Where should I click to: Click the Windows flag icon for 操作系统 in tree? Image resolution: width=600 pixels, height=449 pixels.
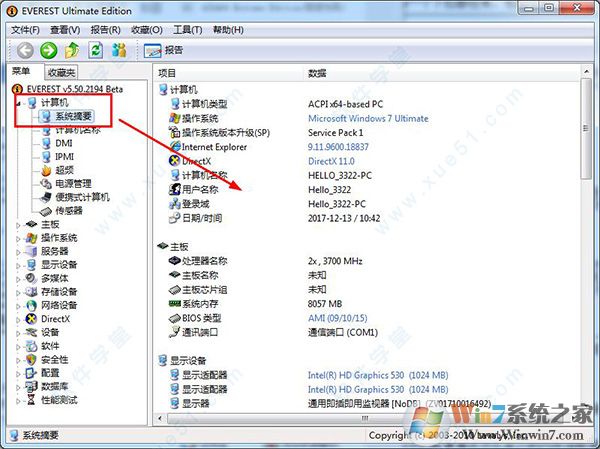tap(31, 238)
